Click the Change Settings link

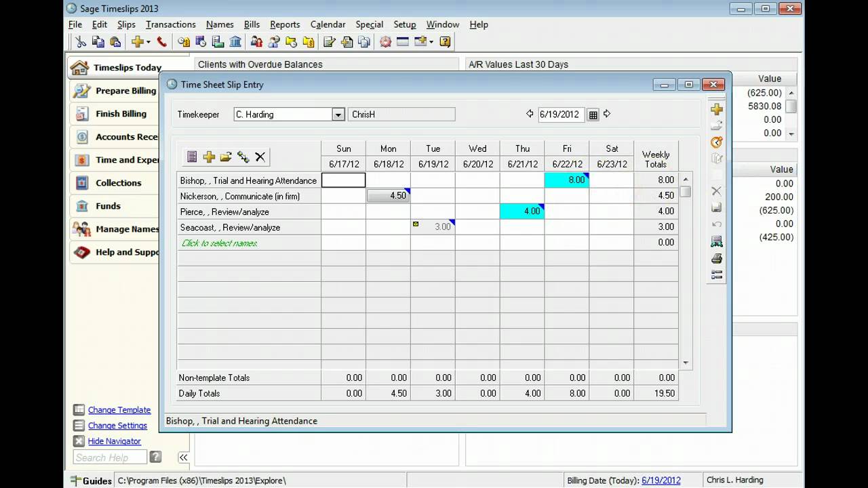coord(117,426)
